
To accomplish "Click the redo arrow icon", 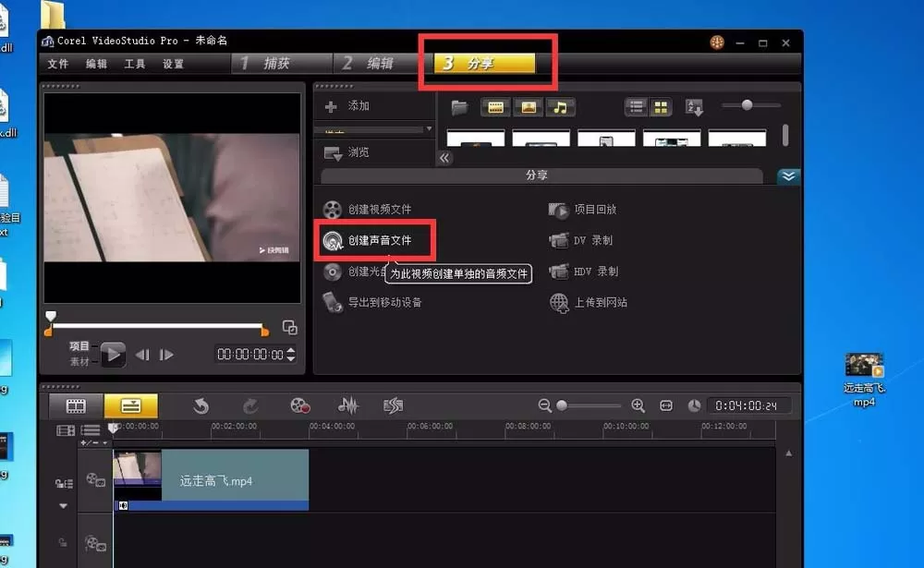I will 250,406.
